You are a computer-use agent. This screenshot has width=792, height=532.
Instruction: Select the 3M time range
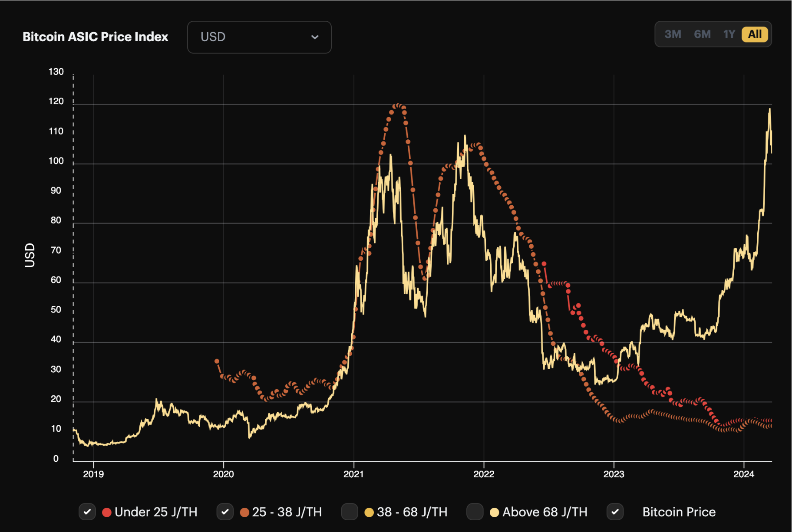(x=673, y=34)
